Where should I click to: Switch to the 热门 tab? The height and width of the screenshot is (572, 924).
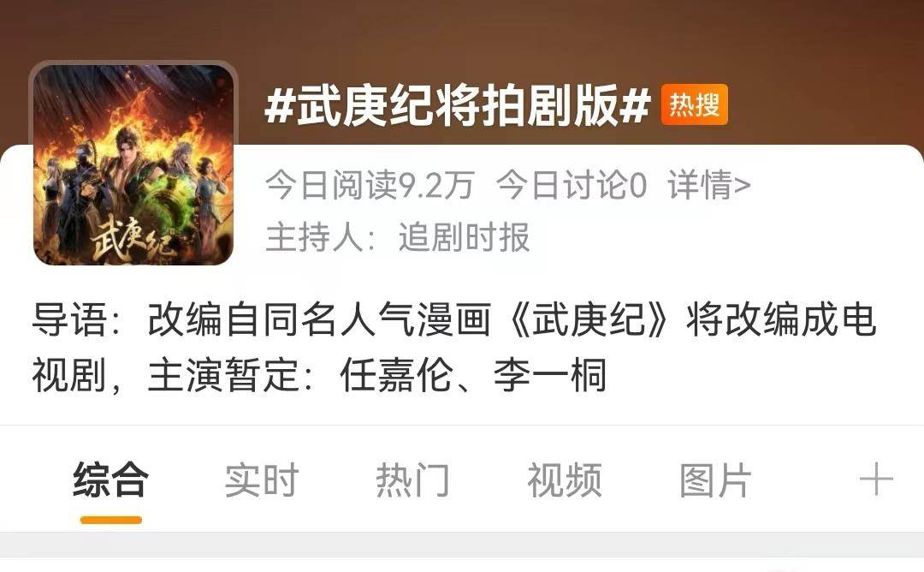pyautogui.click(x=413, y=480)
